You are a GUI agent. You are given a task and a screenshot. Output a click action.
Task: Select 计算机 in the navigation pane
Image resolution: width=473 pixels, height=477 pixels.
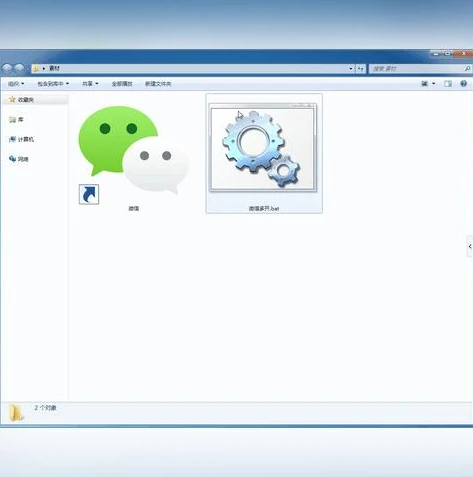26,139
